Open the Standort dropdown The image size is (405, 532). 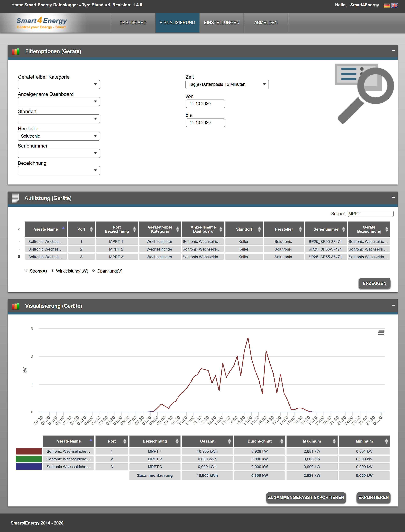coord(59,119)
